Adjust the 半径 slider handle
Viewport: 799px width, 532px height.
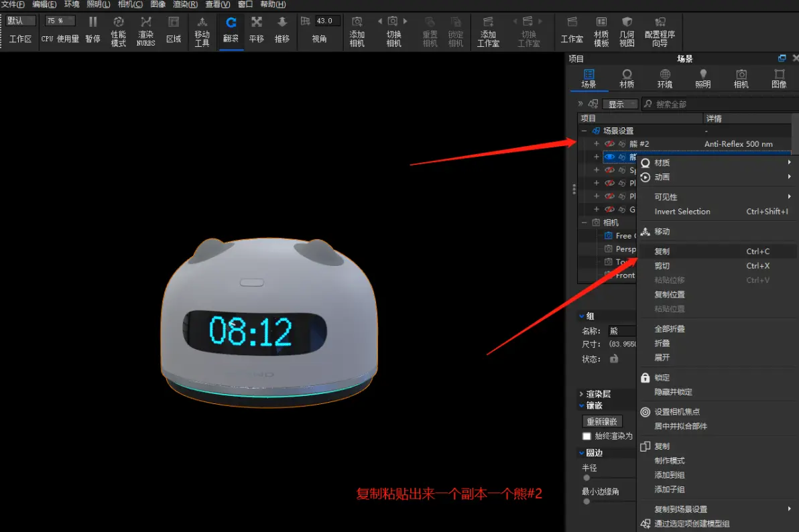coord(587,478)
